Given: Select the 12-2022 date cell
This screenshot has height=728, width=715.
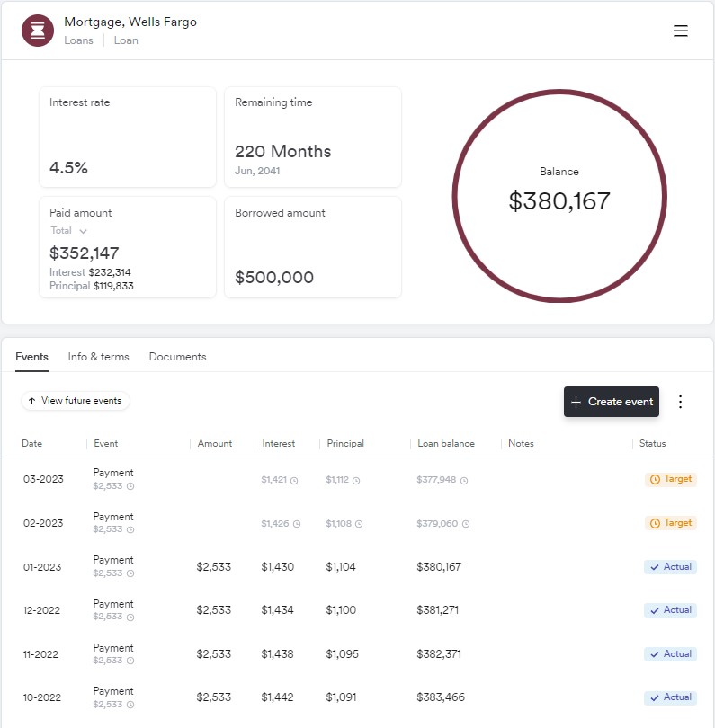Looking at the screenshot, I should (41, 610).
